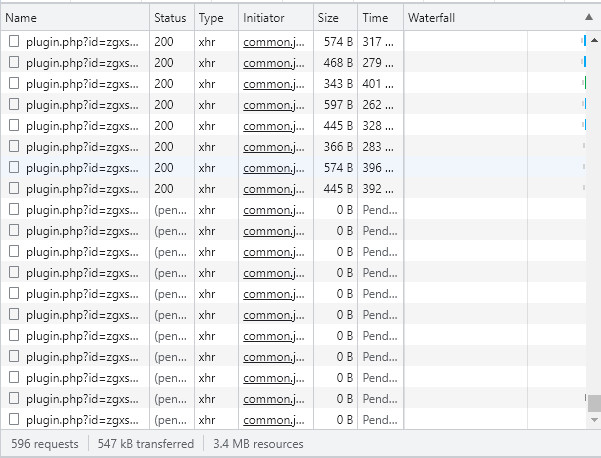Screen dimensions: 601x458
Task: Tick the checkbox on the 343 B request
Action: (14, 83)
